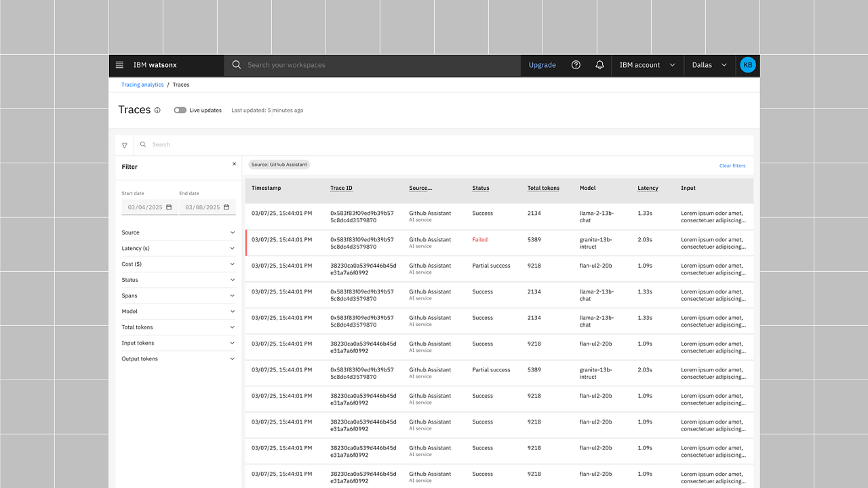Expand the Cost ($) filter section

[178, 264]
